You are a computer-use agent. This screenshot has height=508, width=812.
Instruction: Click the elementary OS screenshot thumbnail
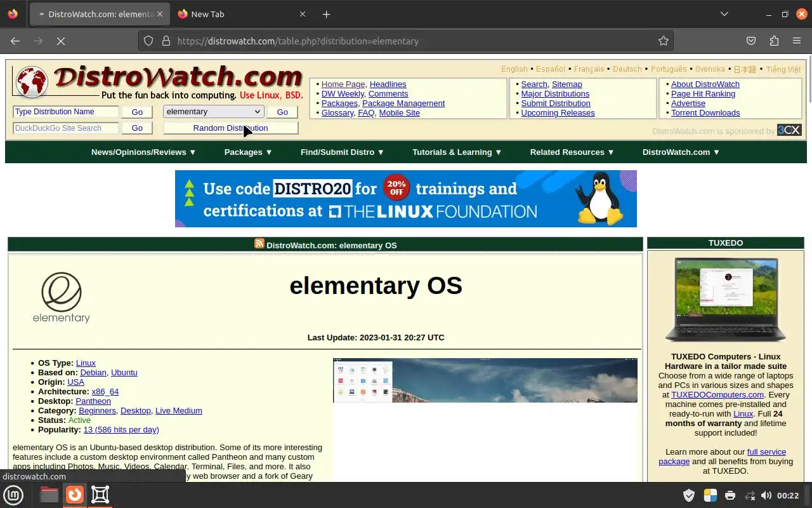pyautogui.click(x=485, y=380)
